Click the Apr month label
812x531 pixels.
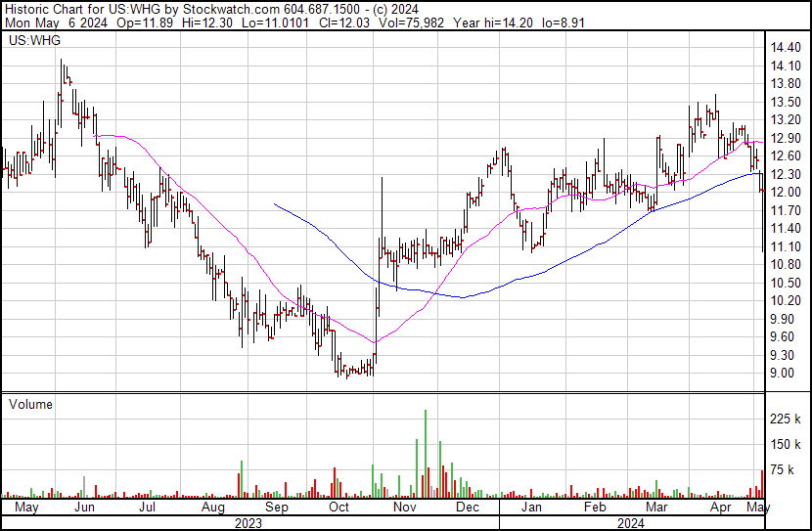pos(721,508)
